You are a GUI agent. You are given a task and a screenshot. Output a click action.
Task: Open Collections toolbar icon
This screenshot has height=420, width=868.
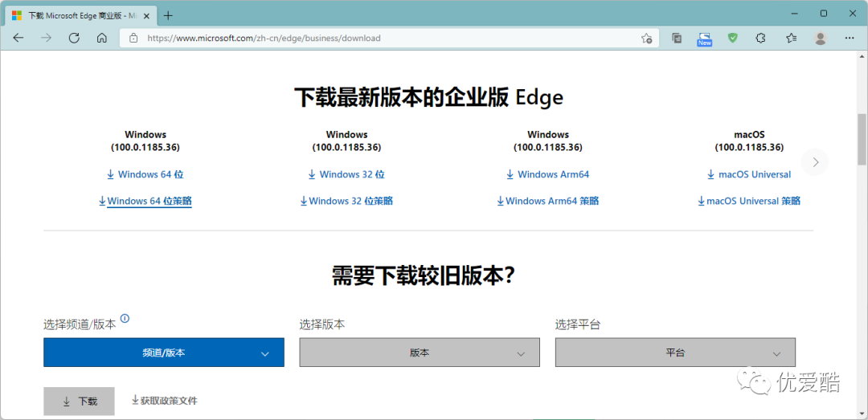(x=677, y=39)
